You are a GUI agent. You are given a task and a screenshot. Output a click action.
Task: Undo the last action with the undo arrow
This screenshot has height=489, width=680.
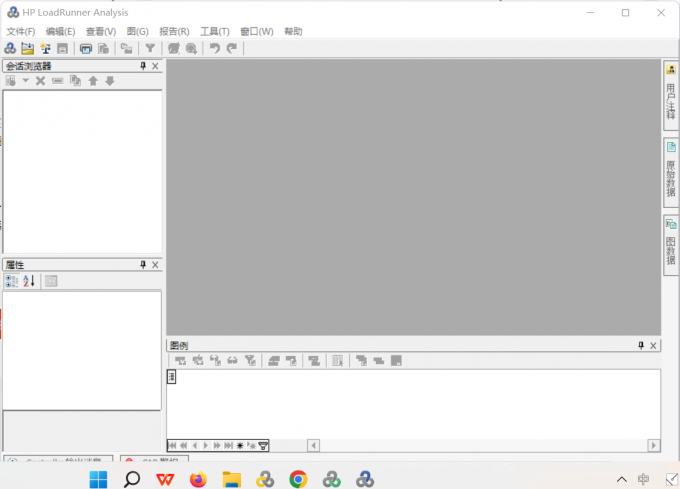tap(215, 48)
